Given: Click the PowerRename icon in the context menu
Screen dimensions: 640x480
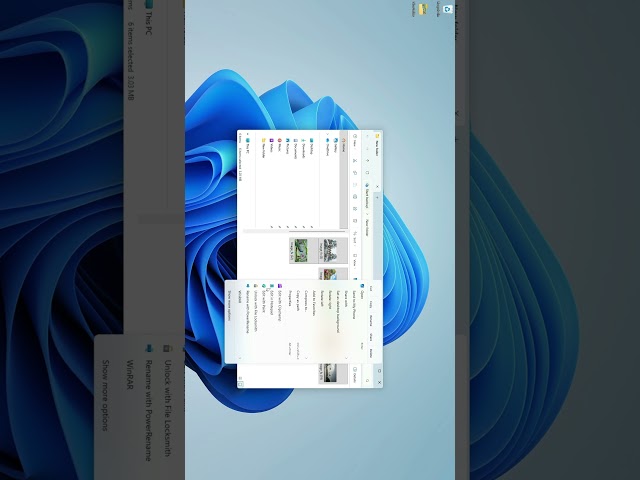Looking at the screenshot, I should 248,286.
